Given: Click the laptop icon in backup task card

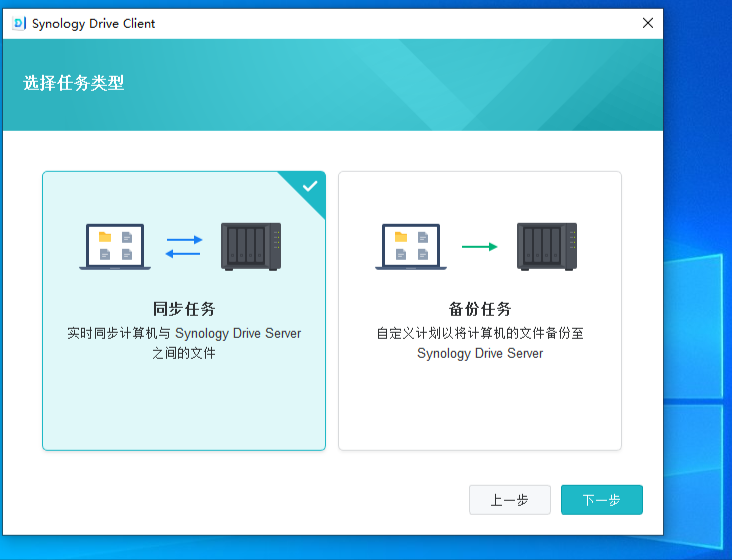Looking at the screenshot, I should [x=411, y=246].
